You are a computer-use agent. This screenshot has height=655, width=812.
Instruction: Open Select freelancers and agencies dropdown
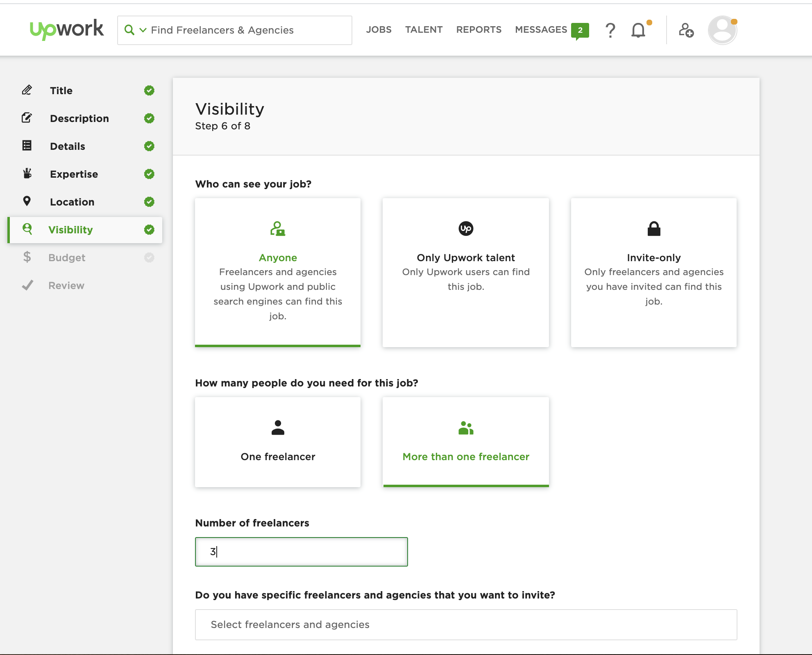point(466,625)
